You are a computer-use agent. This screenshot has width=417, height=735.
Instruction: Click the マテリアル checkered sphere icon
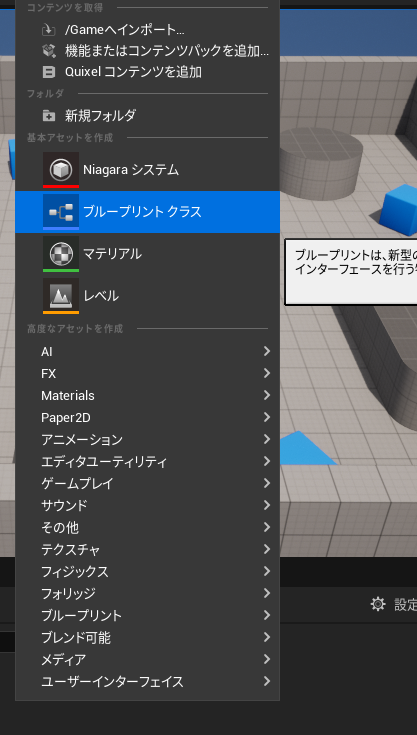(61, 254)
